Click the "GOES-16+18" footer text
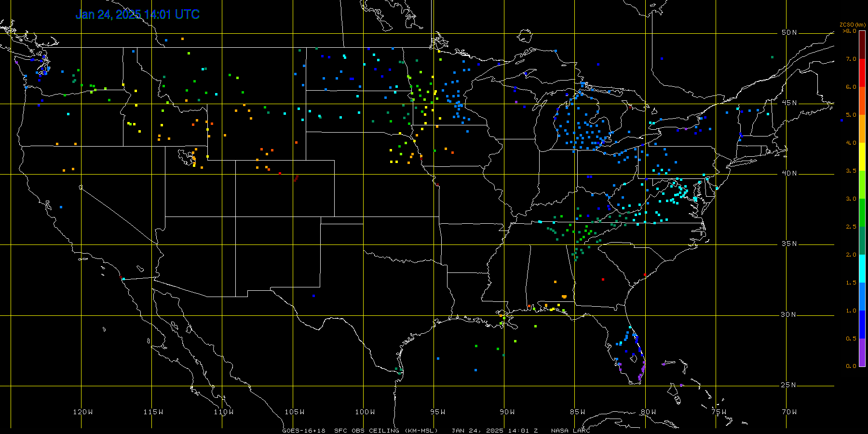The image size is (868, 434). click(x=304, y=431)
